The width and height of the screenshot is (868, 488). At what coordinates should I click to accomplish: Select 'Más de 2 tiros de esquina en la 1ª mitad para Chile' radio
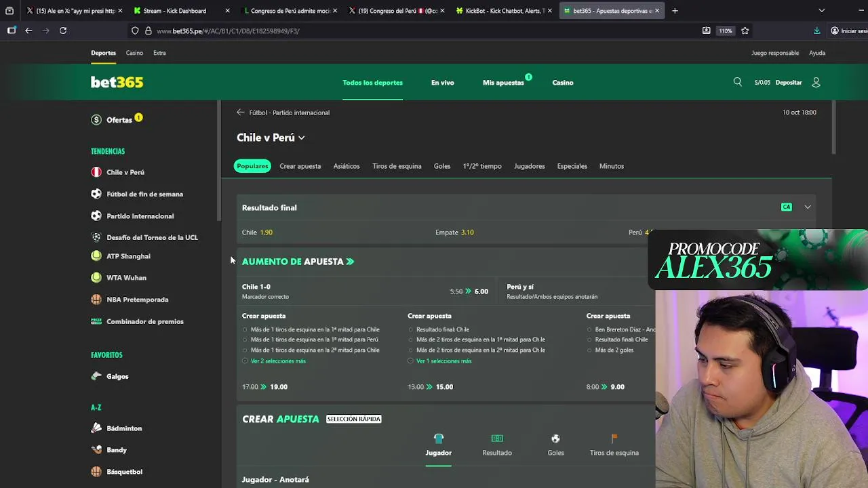pos(410,340)
